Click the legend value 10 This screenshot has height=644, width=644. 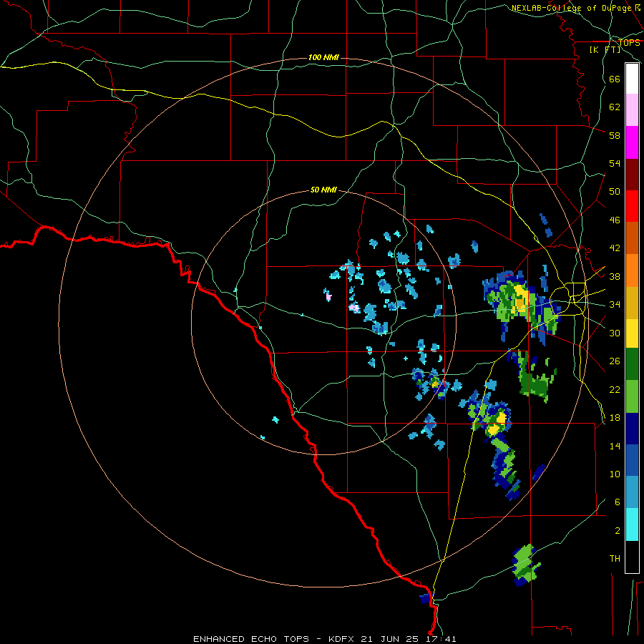click(615, 474)
